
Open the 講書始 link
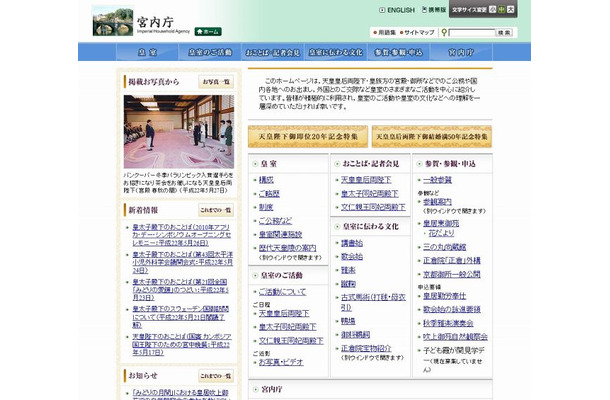[x=352, y=243]
